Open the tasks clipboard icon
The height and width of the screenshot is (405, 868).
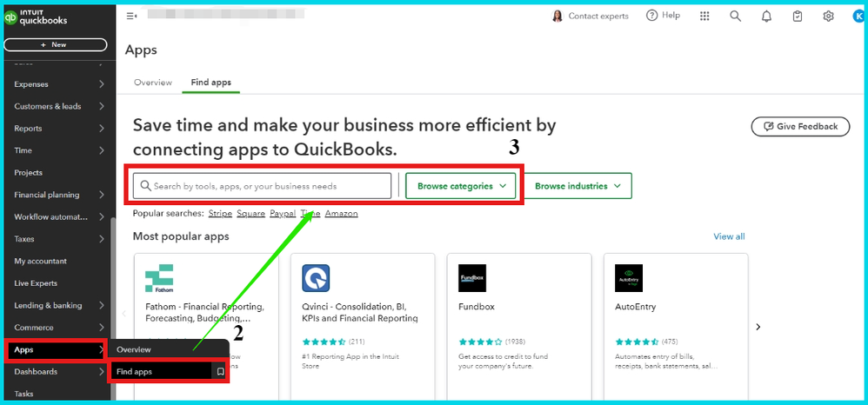click(798, 16)
